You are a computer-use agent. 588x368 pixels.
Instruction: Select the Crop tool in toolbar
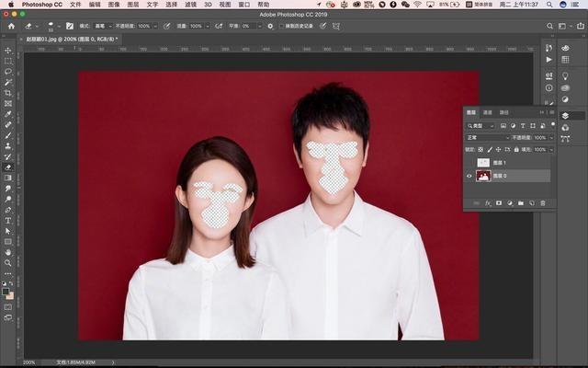(x=8, y=93)
